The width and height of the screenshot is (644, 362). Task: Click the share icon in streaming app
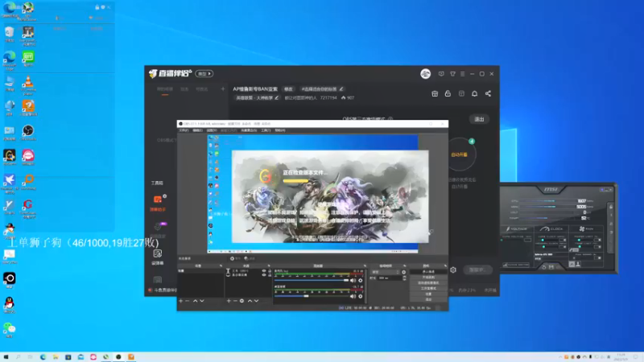(488, 93)
